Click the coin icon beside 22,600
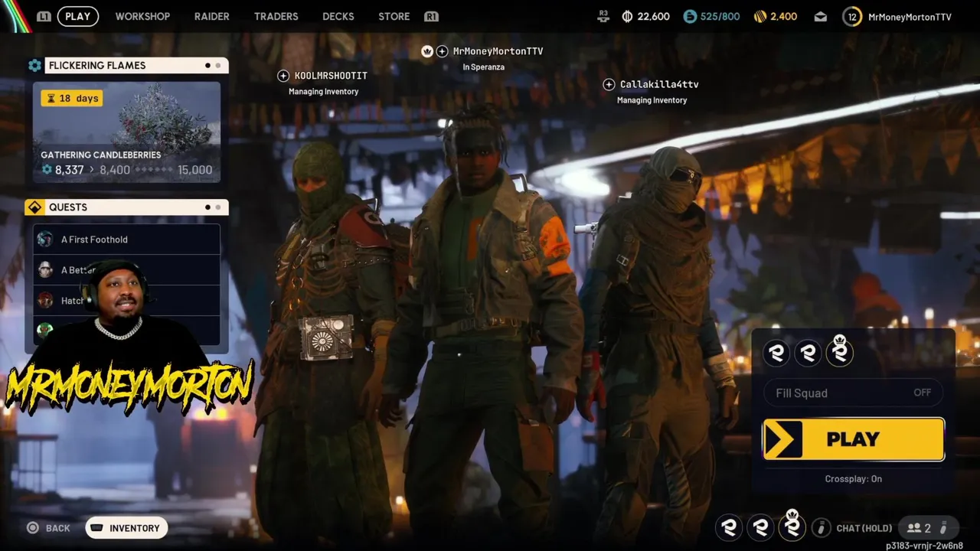 point(627,16)
